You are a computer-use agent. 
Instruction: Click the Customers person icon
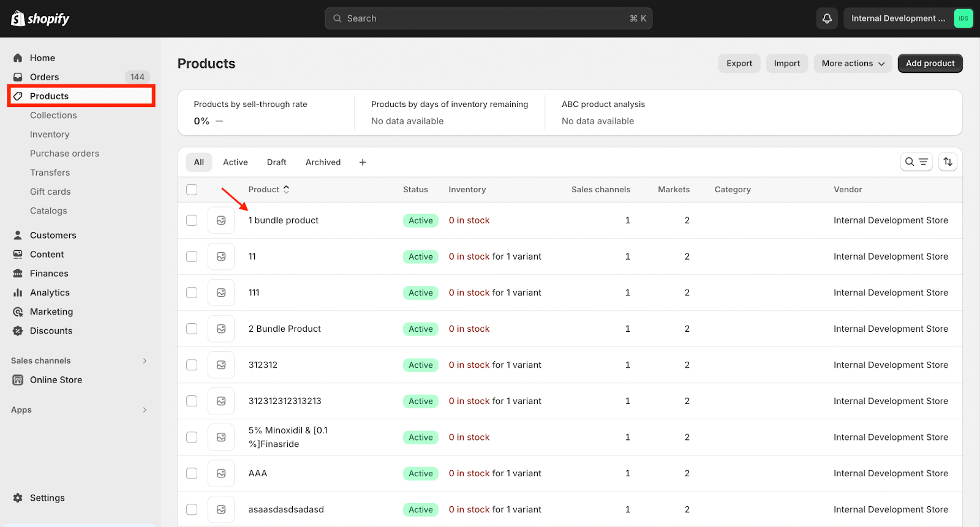point(18,235)
